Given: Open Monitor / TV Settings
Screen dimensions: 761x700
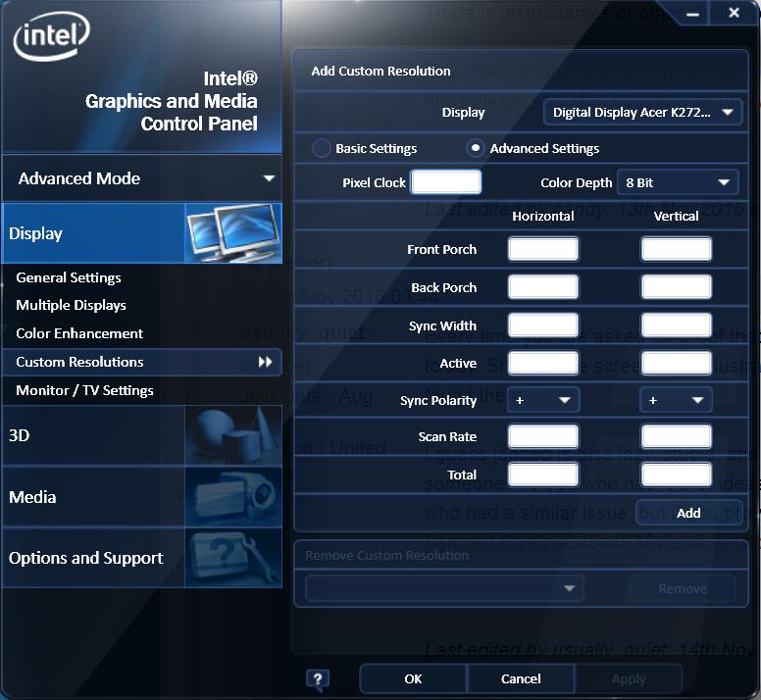Looking at the screenshot, I should point(84,390).
